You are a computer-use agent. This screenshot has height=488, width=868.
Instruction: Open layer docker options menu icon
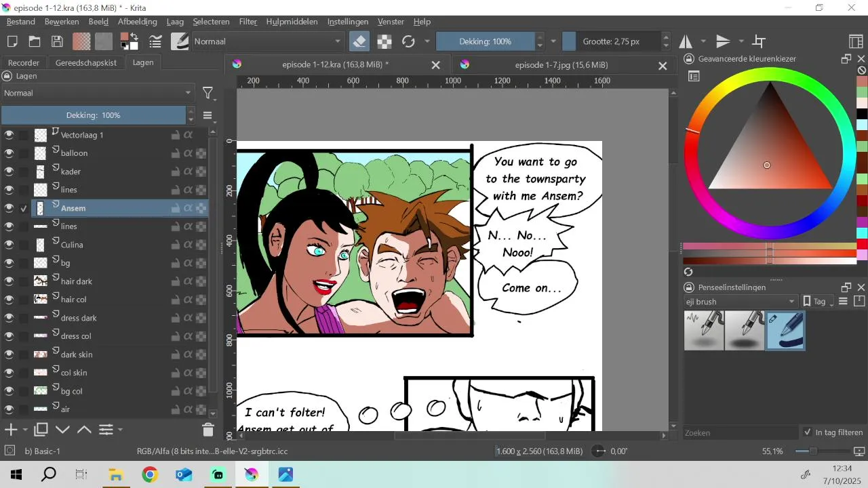click(208, 115)
